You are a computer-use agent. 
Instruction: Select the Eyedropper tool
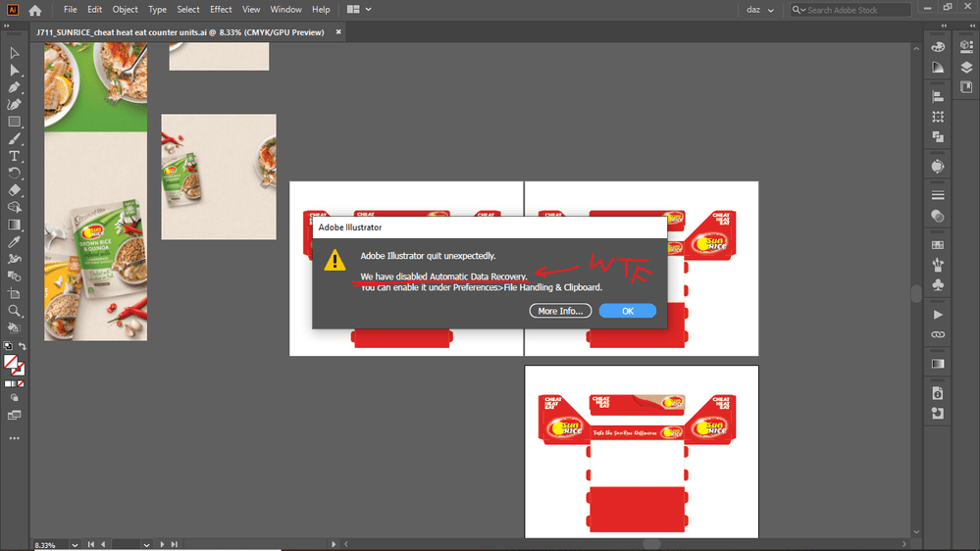pos(15,242)
